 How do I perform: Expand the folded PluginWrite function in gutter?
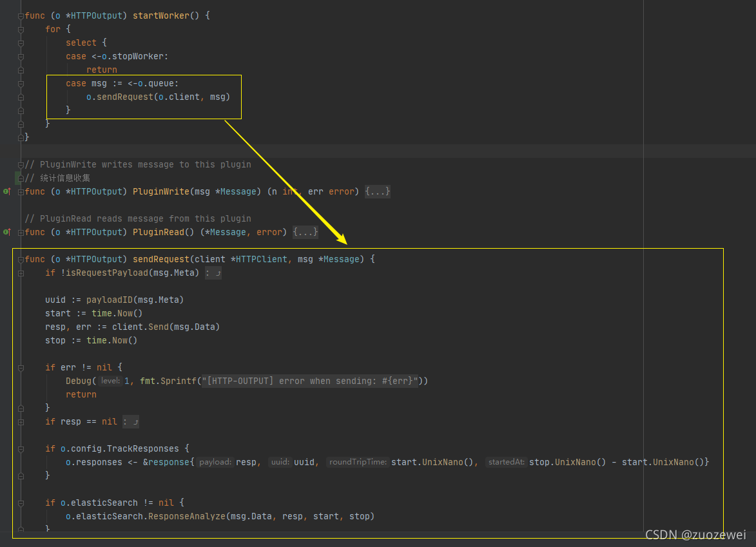point(21,192)
